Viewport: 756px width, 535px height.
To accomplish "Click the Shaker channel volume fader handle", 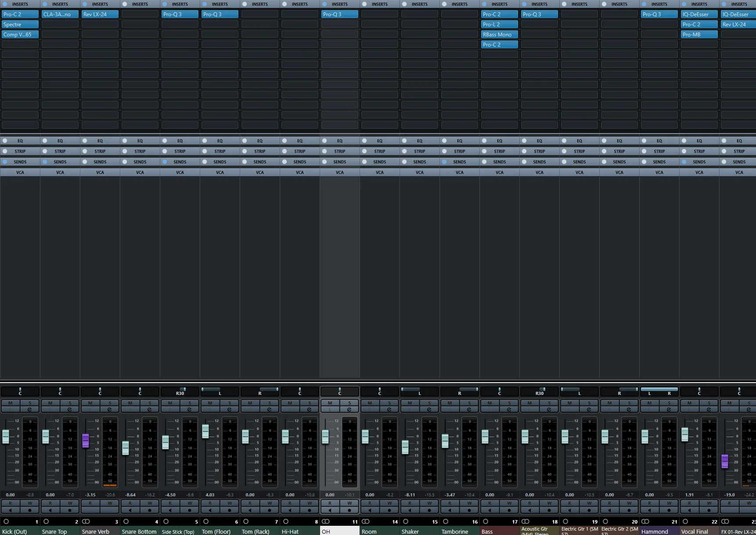I will [405, 447].
